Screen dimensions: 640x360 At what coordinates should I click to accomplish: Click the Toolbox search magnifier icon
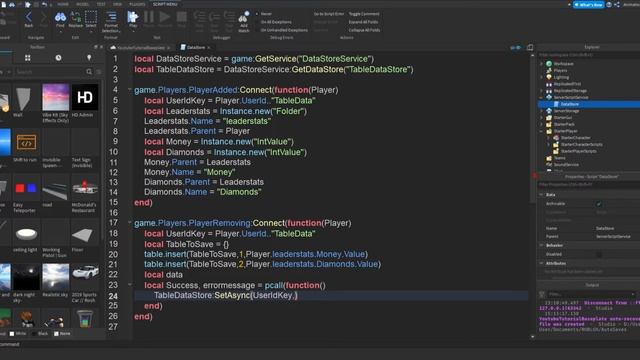89,72
